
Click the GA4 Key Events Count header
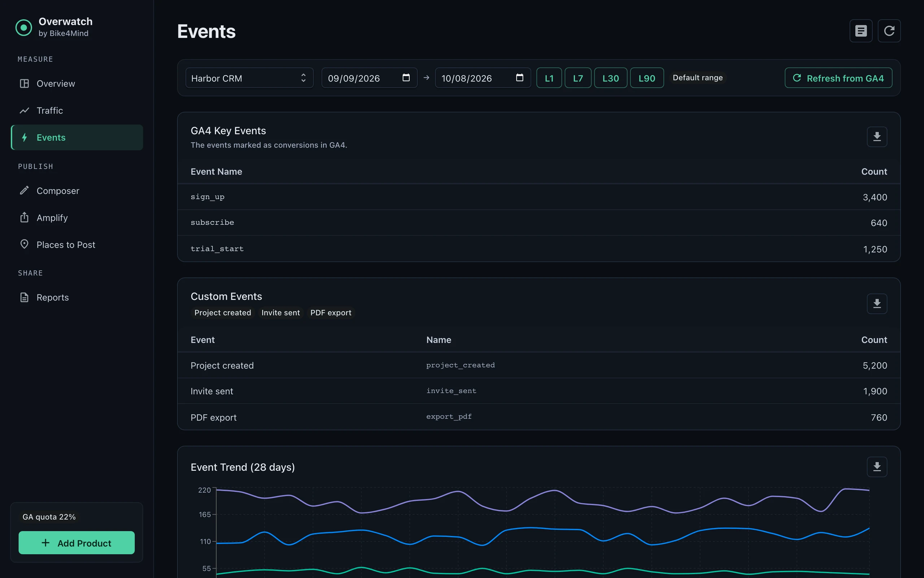[x=874, y=172]
